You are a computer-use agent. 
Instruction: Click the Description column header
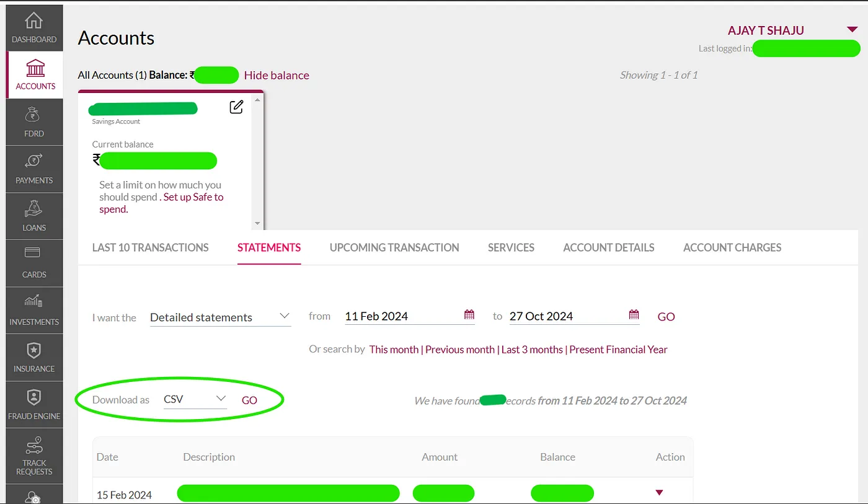coord(209,457)
